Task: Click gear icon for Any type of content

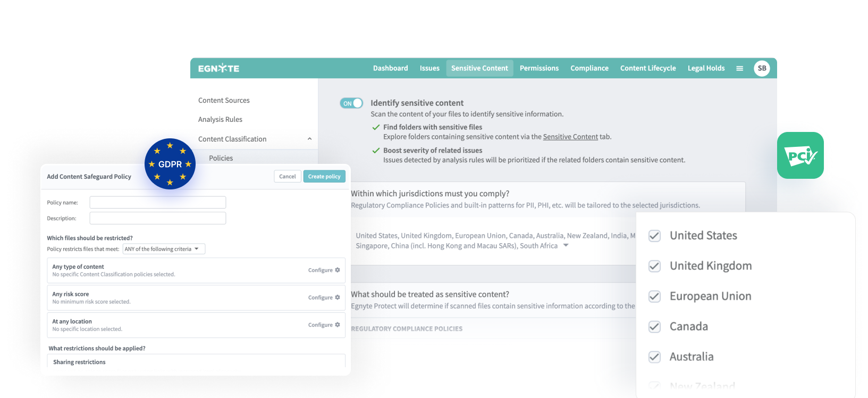Action: pyautogui.click(x=338, y=270)
